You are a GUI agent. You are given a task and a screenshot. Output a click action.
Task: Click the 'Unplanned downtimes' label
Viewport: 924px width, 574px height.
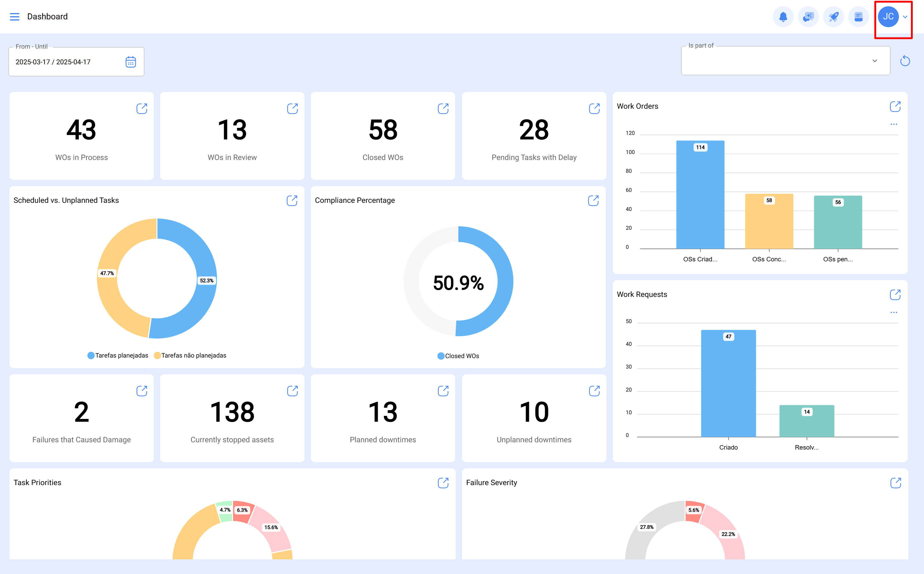tap(534, 440)
